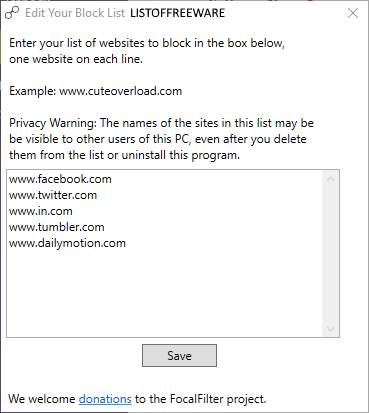Screen dimensions: 369x413
Task: Place cursor on the www.twitter.com line
Action: 53,195
